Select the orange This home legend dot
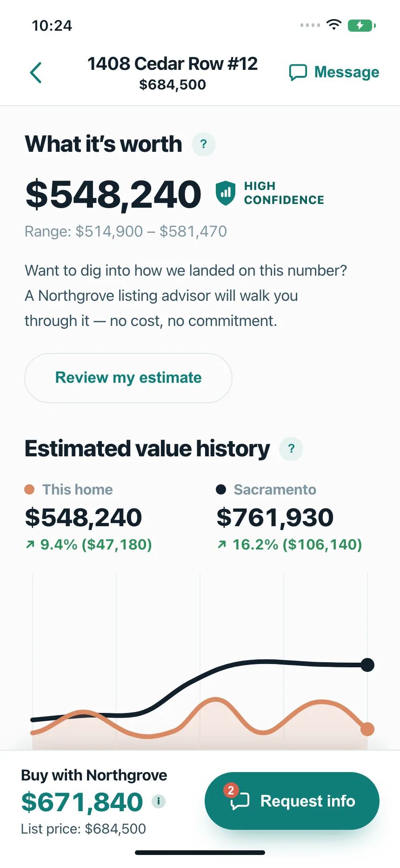Screen dimensions: 400x868 [29, 489]
